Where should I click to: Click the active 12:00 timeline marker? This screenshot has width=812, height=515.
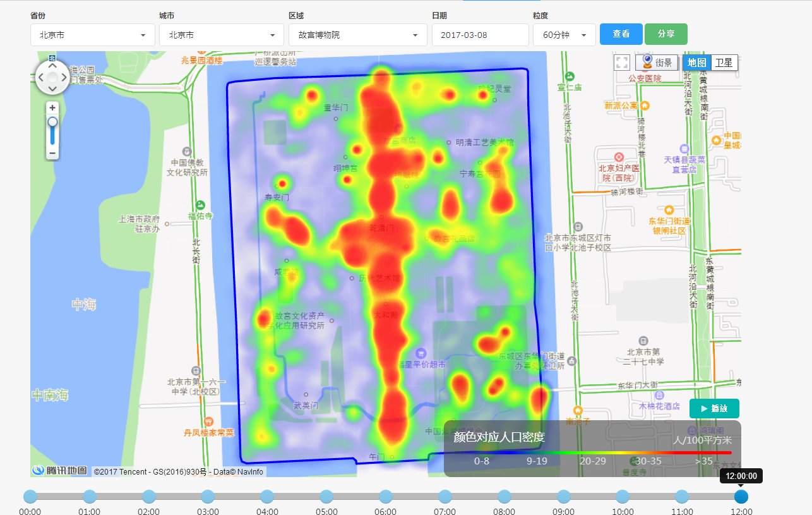click(x=741, y=497)
